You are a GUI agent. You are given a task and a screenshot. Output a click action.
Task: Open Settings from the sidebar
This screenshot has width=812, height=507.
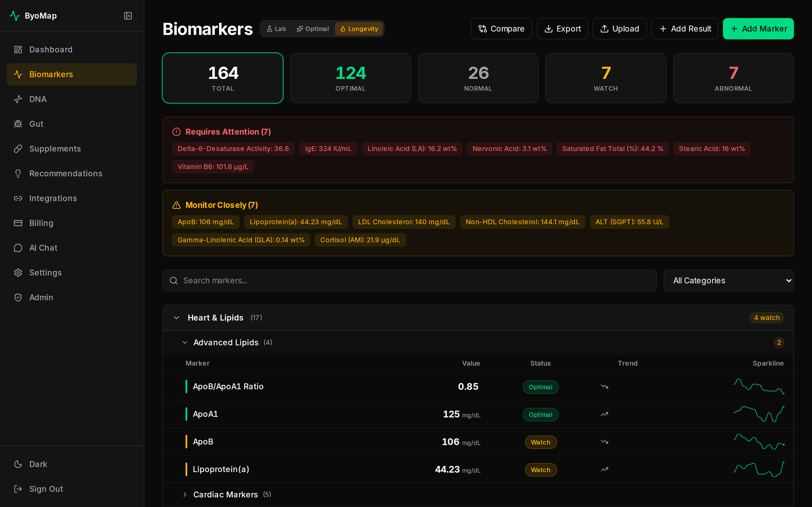pyautogui.click(x=45, y=273)
